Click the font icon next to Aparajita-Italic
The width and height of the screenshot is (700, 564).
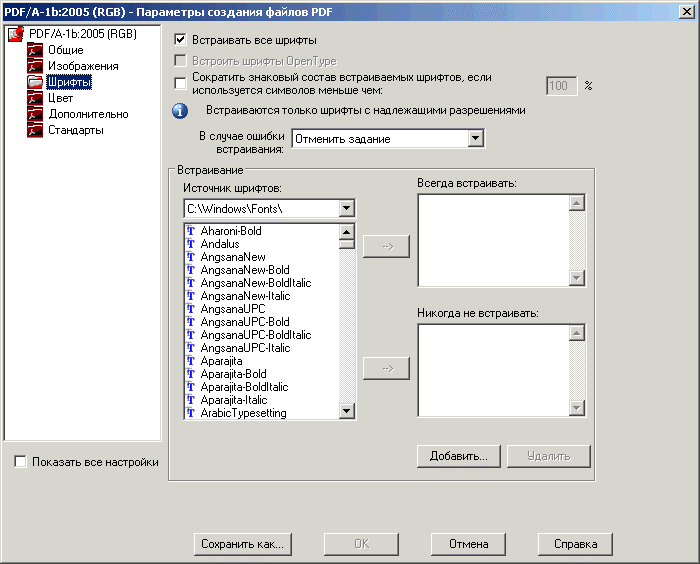(x=191, y=399)
